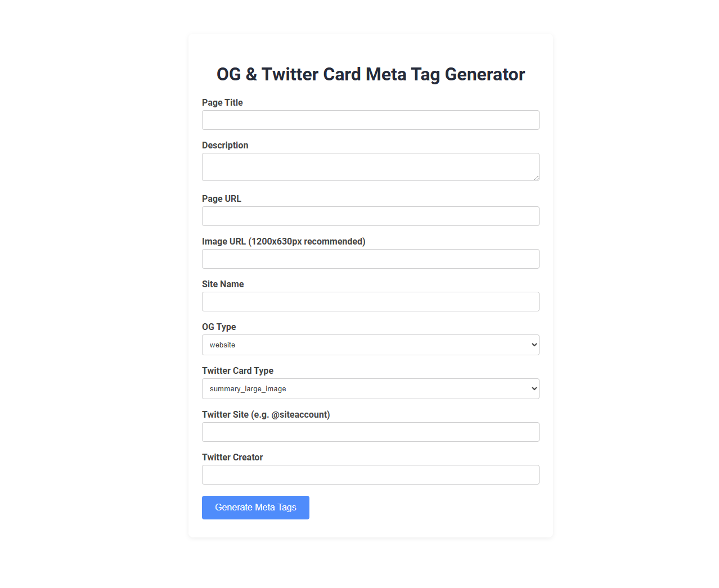Click the Generate Meta Tags button

(x=255, y=507)
